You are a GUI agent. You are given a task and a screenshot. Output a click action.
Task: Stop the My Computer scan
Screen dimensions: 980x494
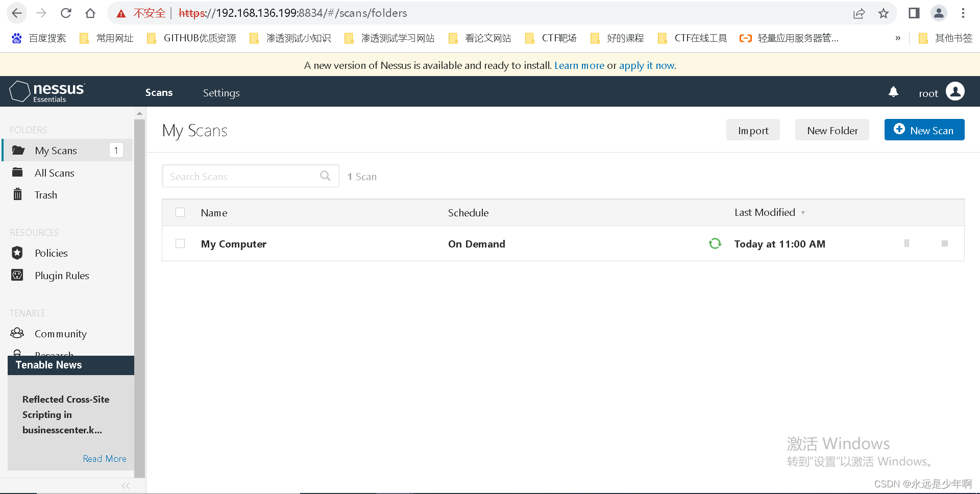tap(945, 243)
